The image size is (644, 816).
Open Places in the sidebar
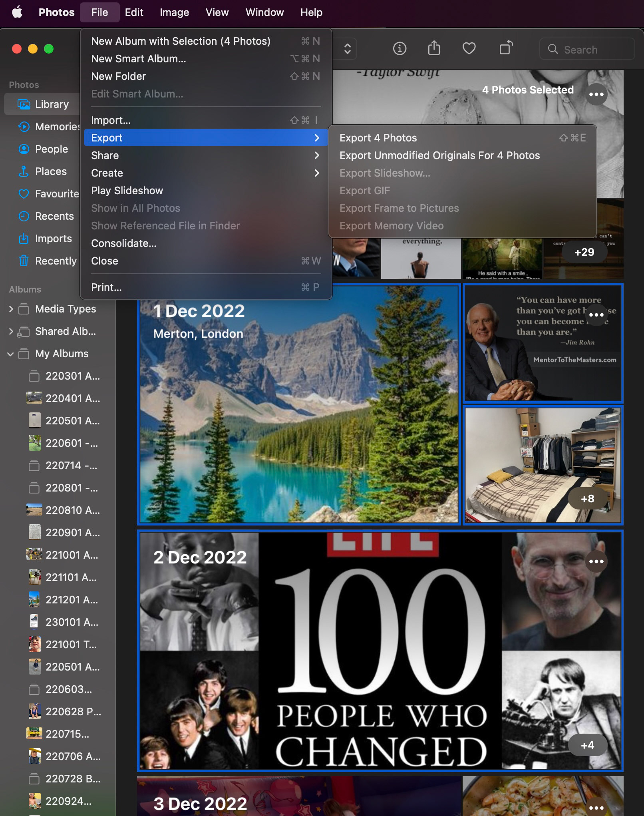click(x=42, y=171)
